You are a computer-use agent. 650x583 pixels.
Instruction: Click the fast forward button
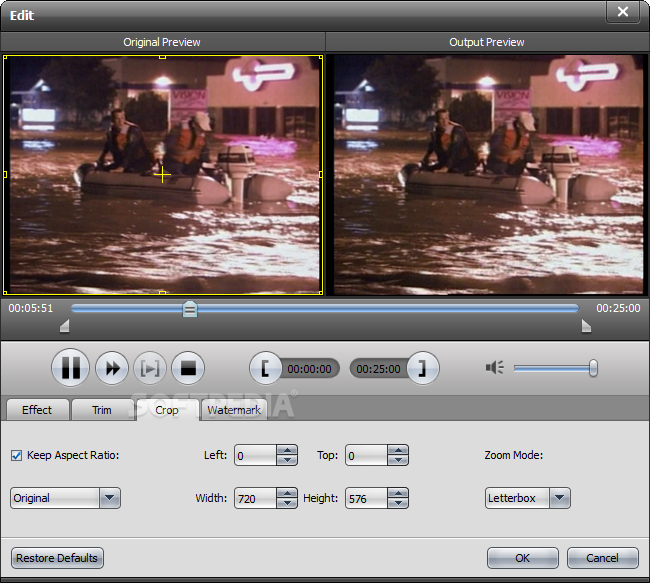click(112, 368)
